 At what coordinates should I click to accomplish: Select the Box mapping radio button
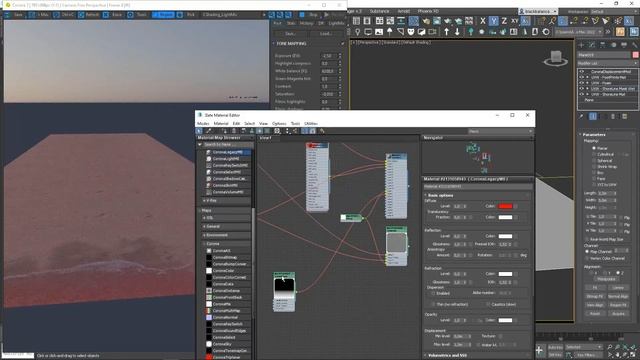point(594,173)
